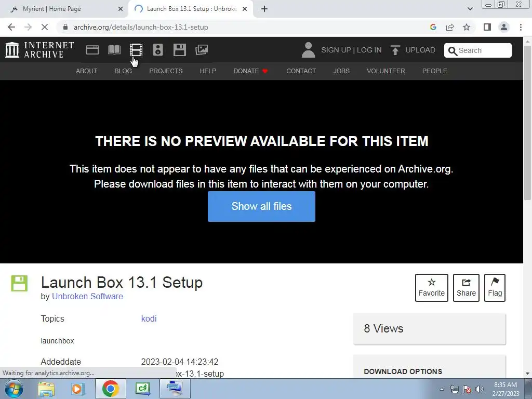Share this page from address bar
The image size is (532, 399).
pyautogui.click(x=450, y=27)
